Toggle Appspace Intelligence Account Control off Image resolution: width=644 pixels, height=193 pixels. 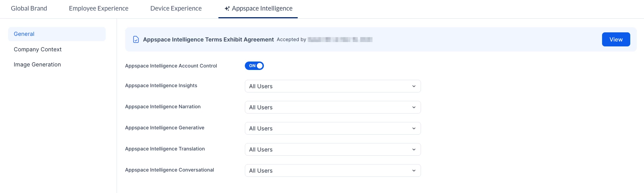point(254,66)
